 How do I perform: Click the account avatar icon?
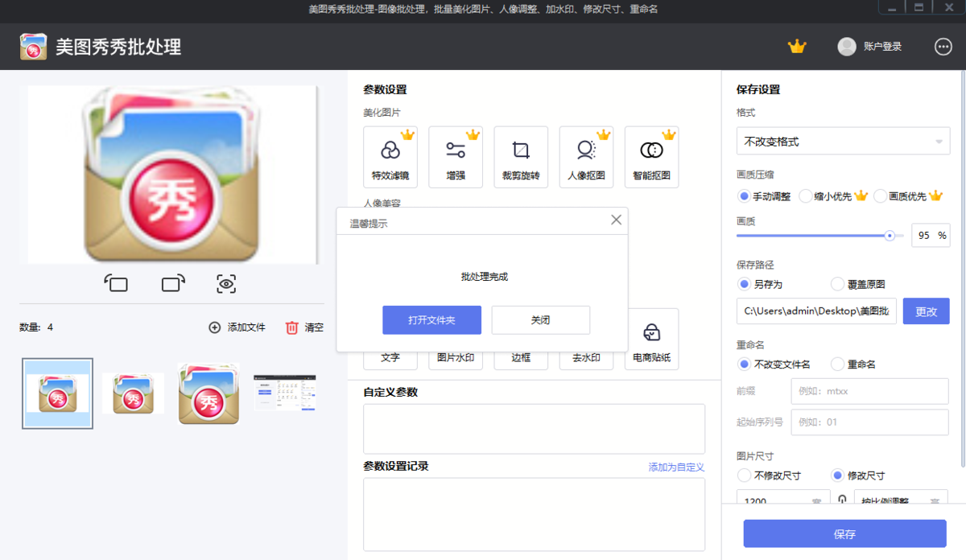coord(847,47)
